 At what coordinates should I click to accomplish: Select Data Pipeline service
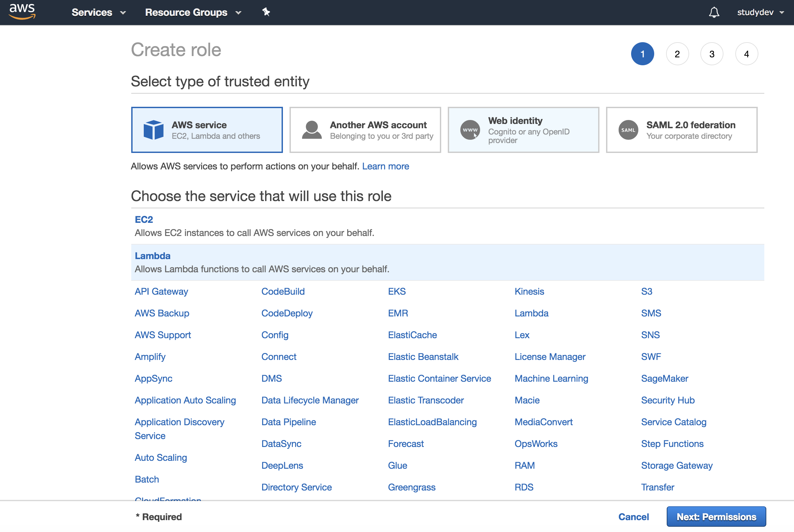(x=289, y=422)
